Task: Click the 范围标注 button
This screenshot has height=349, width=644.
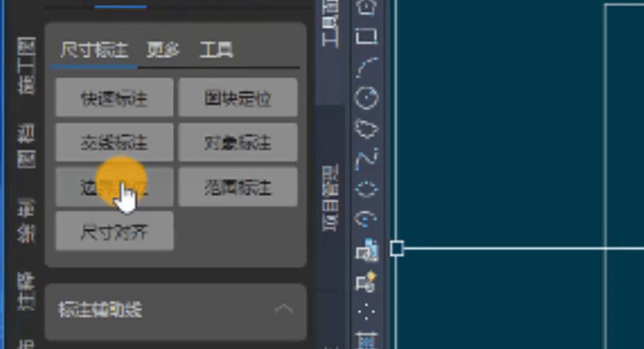Action: (238, 186)
